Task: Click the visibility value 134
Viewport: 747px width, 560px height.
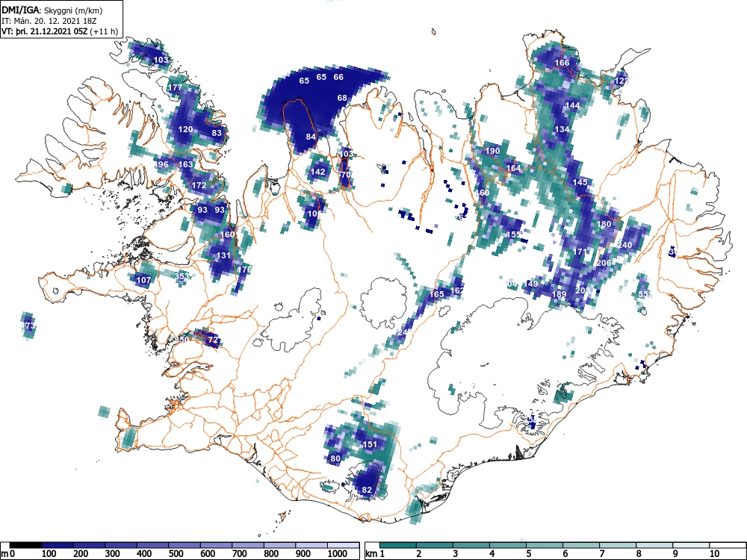Action: pyautogui.click(x=562, y=129)
